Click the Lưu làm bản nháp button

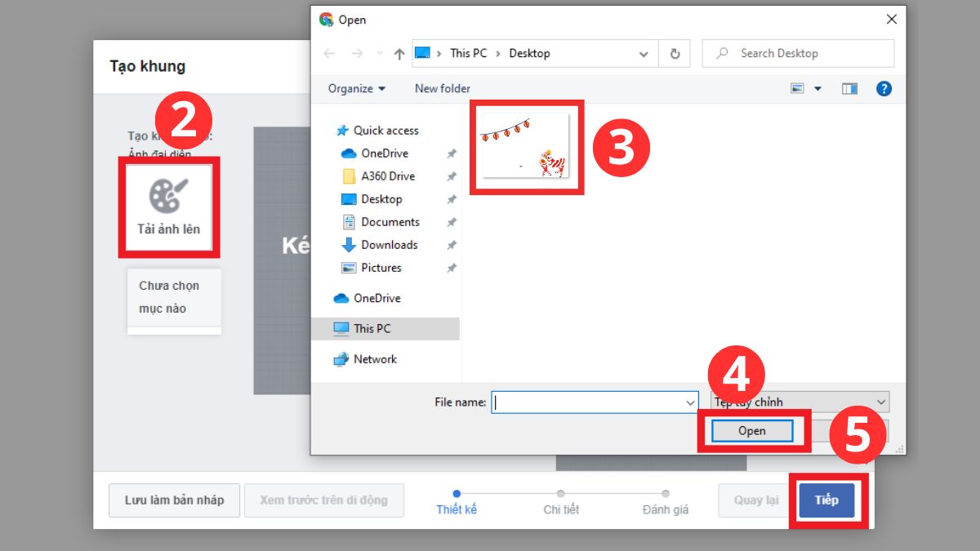[173, 500]
